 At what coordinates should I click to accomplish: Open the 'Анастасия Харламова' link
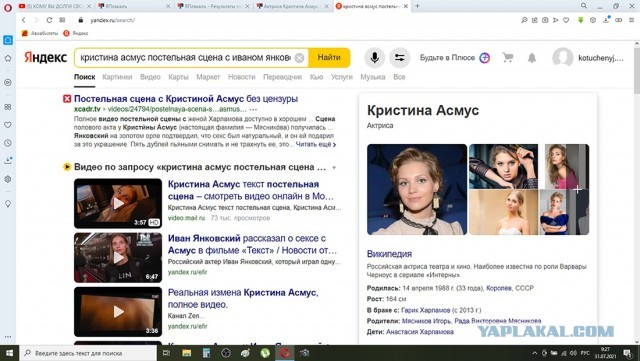tap(420, 332)
